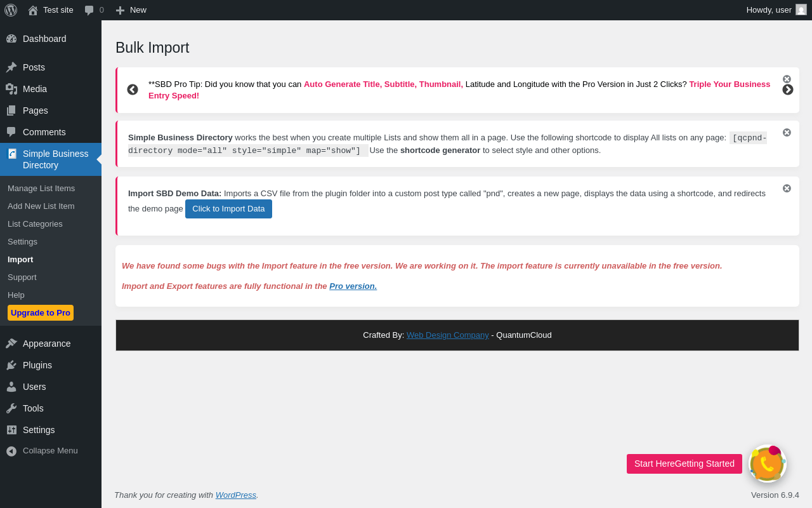This screenshot has width=812, height=508.
Task: Open the Plugins menu
Action: (51, 365)
